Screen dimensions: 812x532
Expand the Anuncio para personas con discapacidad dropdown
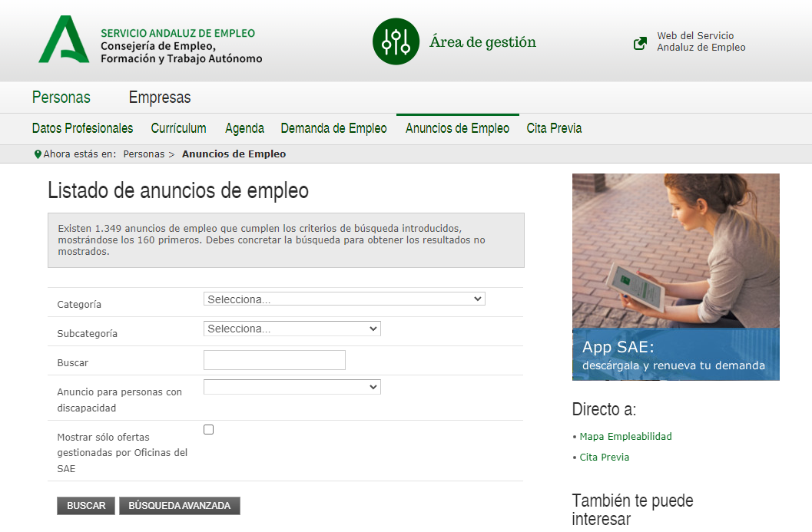[292, 387]
